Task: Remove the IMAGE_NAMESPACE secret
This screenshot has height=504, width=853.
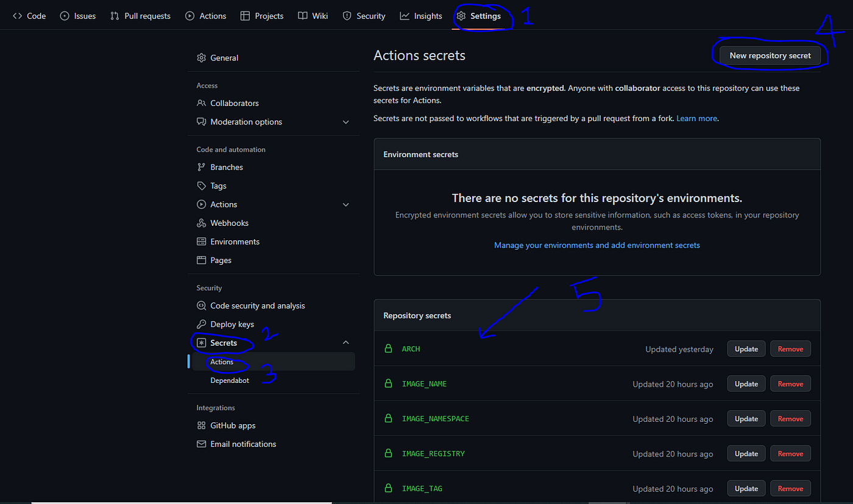Action: [x=790, y=419]
